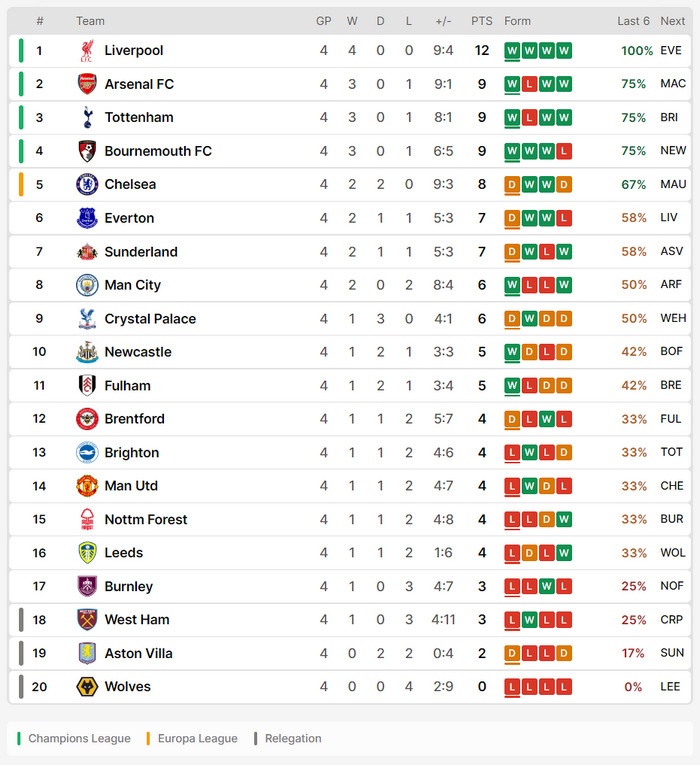Screen dimensions: 700x765
Task: Sort table by PTS column header
Action: [482, 21]
